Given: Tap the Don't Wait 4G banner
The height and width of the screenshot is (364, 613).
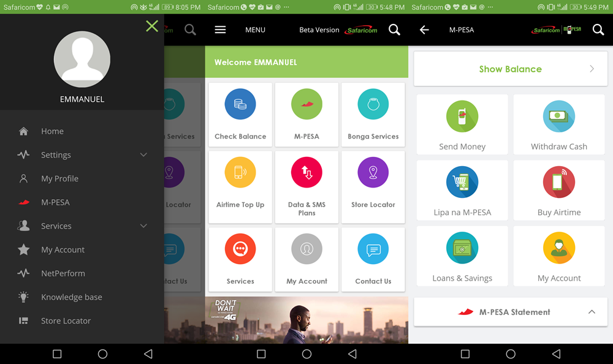Looking at the screenshot, I should [x=306, y=320].
